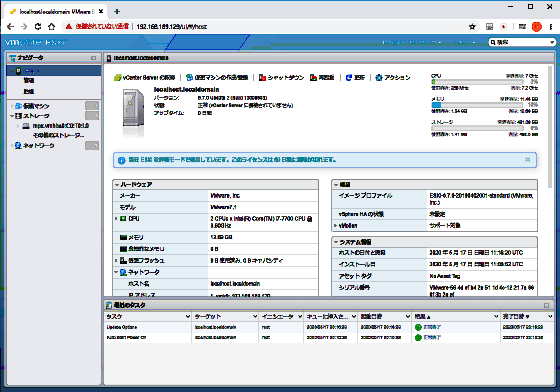Open the search field dropdown arrow
This screenshot has height=392, width=560.
tap(552, 42)
